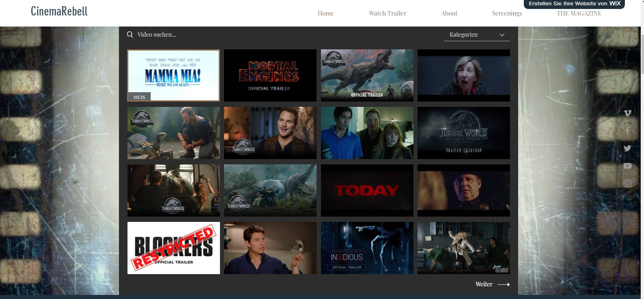Screen dimensions: 644x299
Task: Open the About menu item
Action: point(449,13)
